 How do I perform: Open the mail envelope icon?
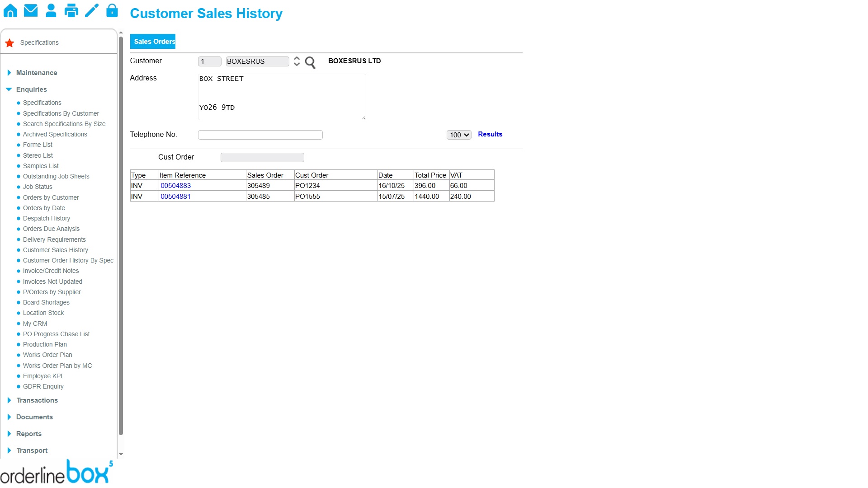tap(31, 10)
